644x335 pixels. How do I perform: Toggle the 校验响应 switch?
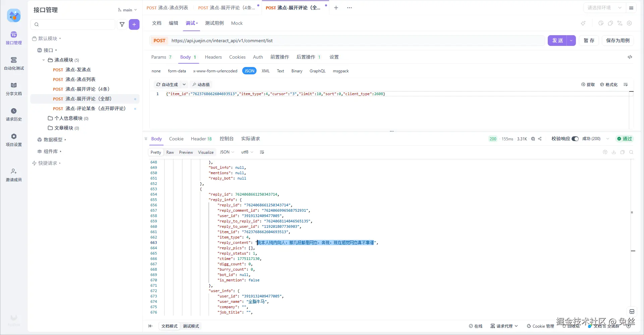(575, 139)
